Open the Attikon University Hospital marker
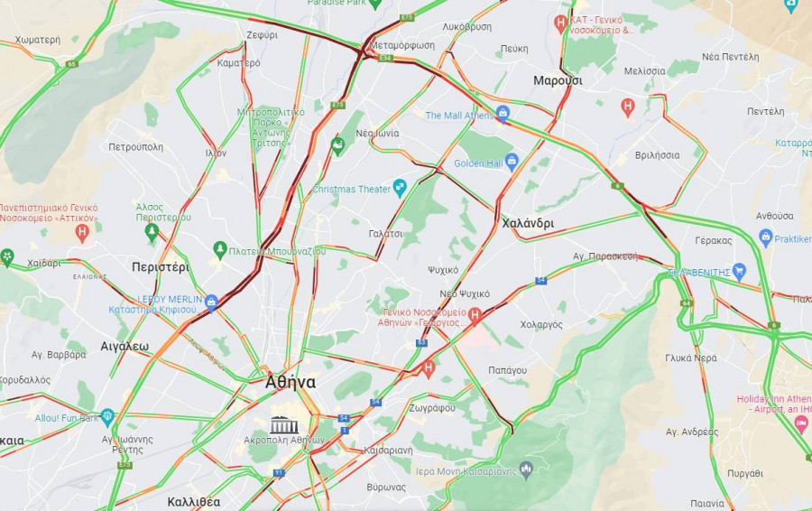812x511 pixels. [82, 233]
